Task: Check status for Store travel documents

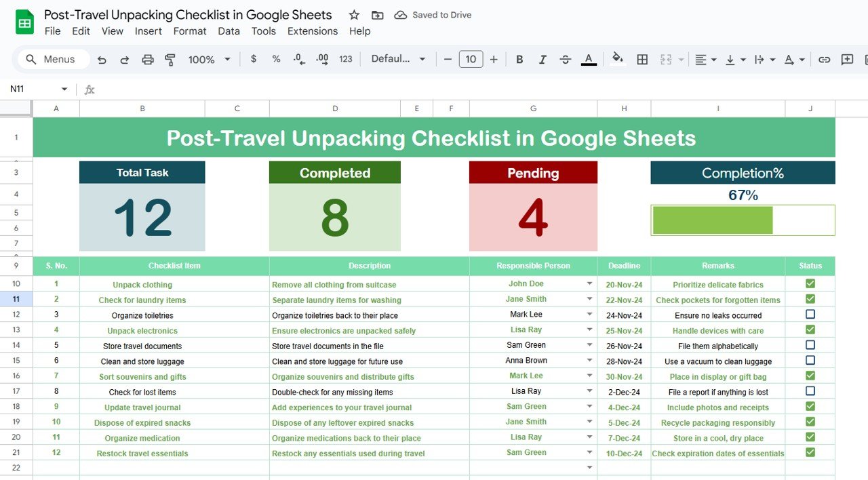Action: coord(810,345)
